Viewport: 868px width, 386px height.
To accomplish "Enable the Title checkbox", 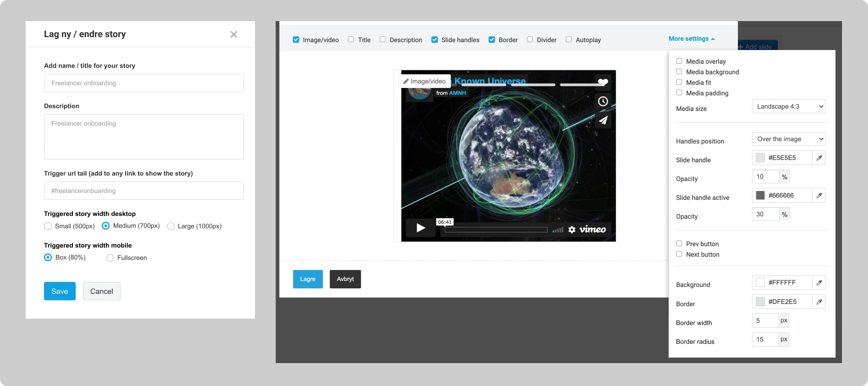I will tap(351, 40).
